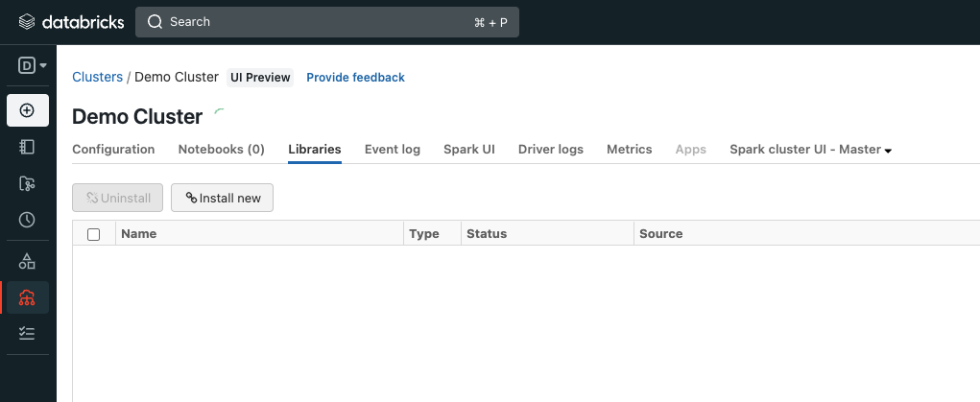Go to Clusters breadcrumb link

98,77
